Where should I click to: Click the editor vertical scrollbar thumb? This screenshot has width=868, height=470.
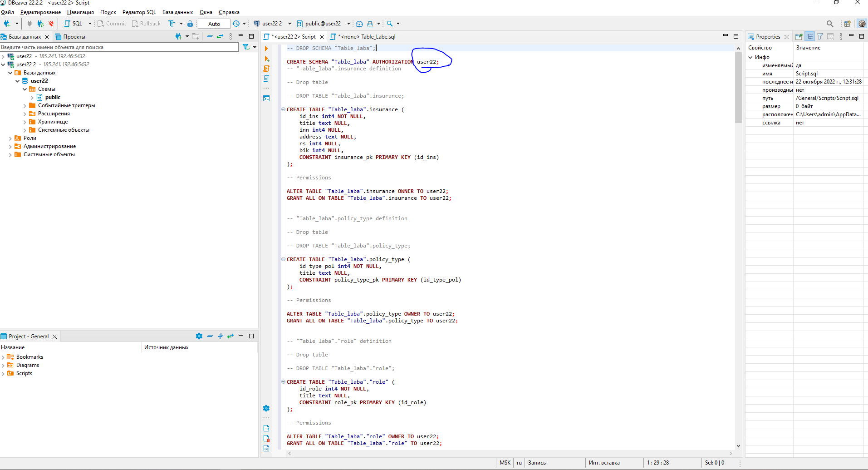coord(738,87)
